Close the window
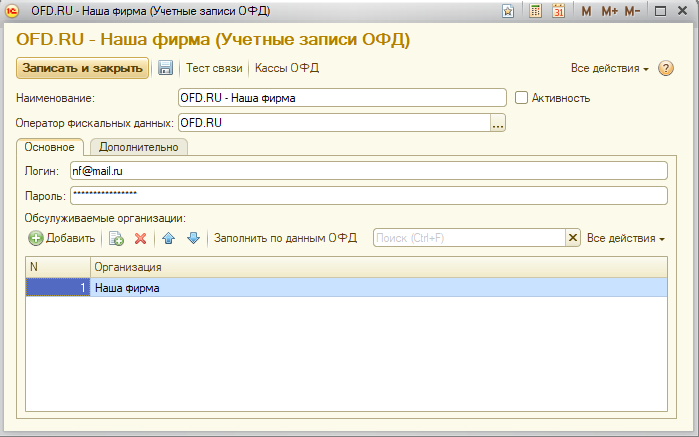Screen dimensions: 699x437 point(683,11)
